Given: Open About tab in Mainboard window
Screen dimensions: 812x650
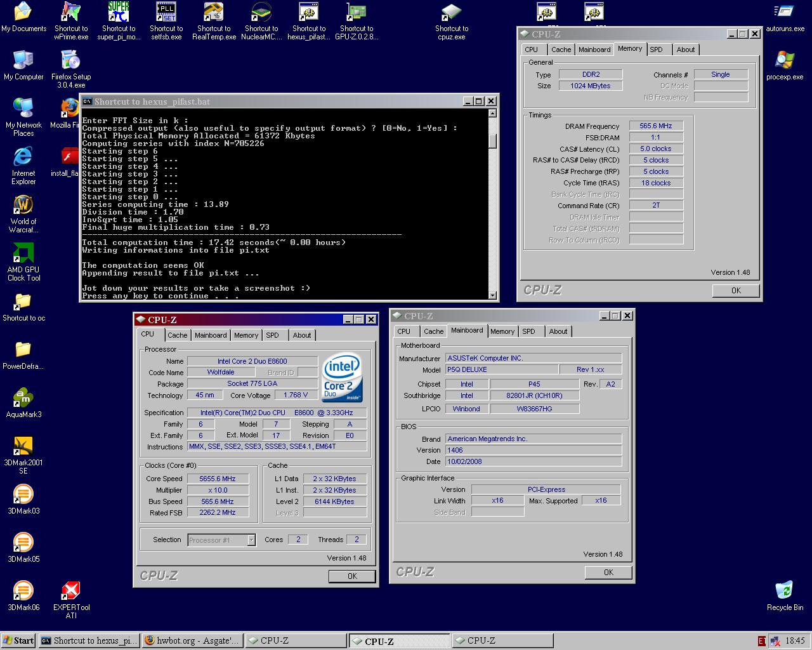Looking at the screenshot, I should [558, 331].
